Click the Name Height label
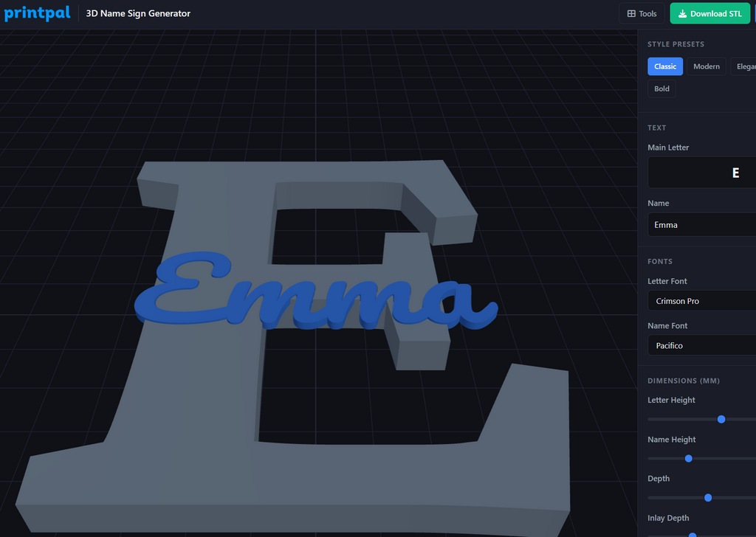 coord(671,440)
